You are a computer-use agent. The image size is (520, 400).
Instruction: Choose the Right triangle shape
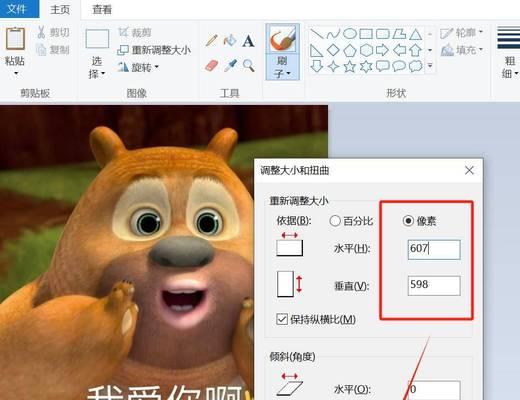point(316,51)
